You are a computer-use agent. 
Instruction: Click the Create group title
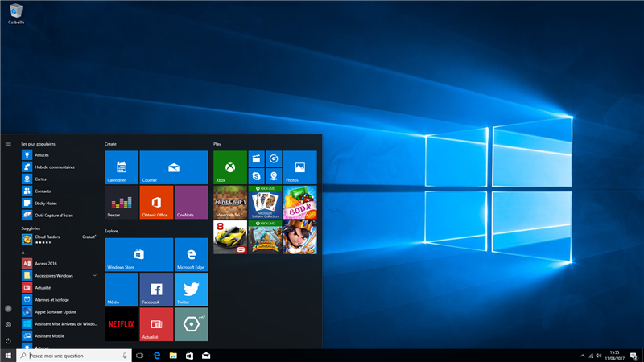pyautogui.click(x=110, y=144)
